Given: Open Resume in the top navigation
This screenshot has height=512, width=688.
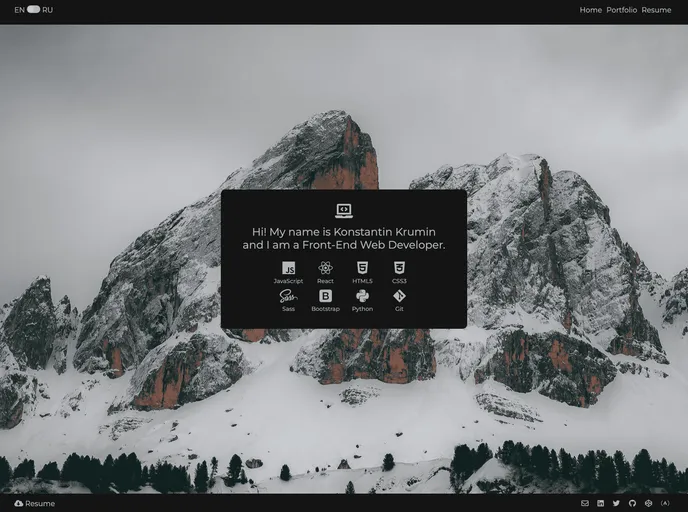Looking at the screenshot, I should tap(656, 10).
